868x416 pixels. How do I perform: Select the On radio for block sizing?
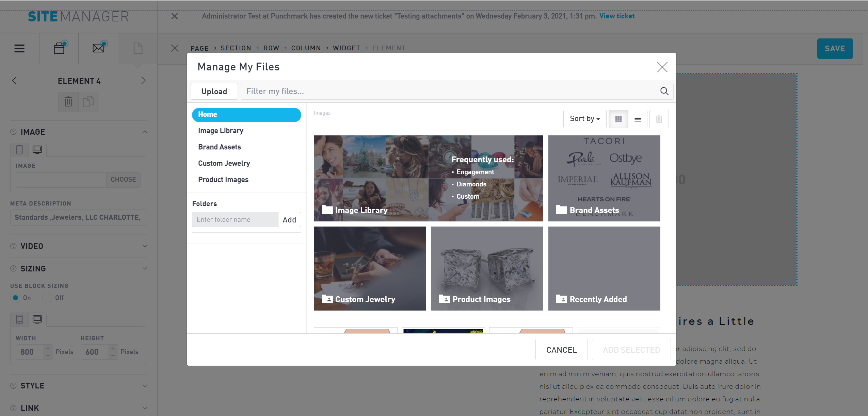(x=15, y=298)
